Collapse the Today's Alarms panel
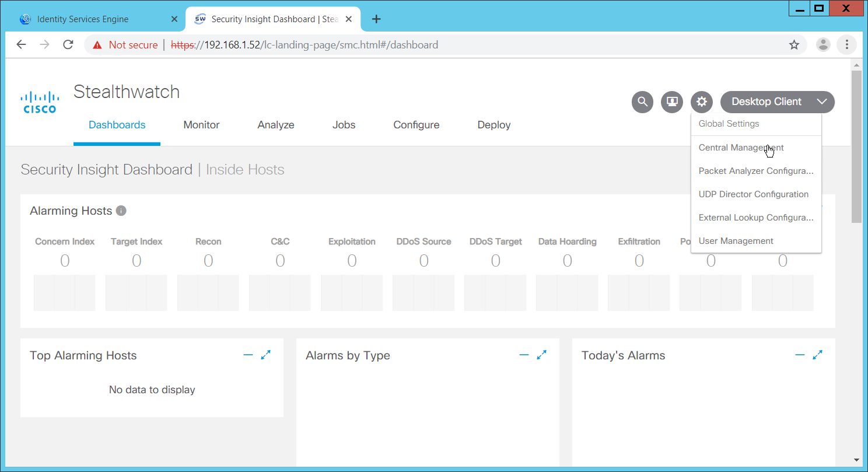This screenshot has width=868, height=472. tap(800, 355)
